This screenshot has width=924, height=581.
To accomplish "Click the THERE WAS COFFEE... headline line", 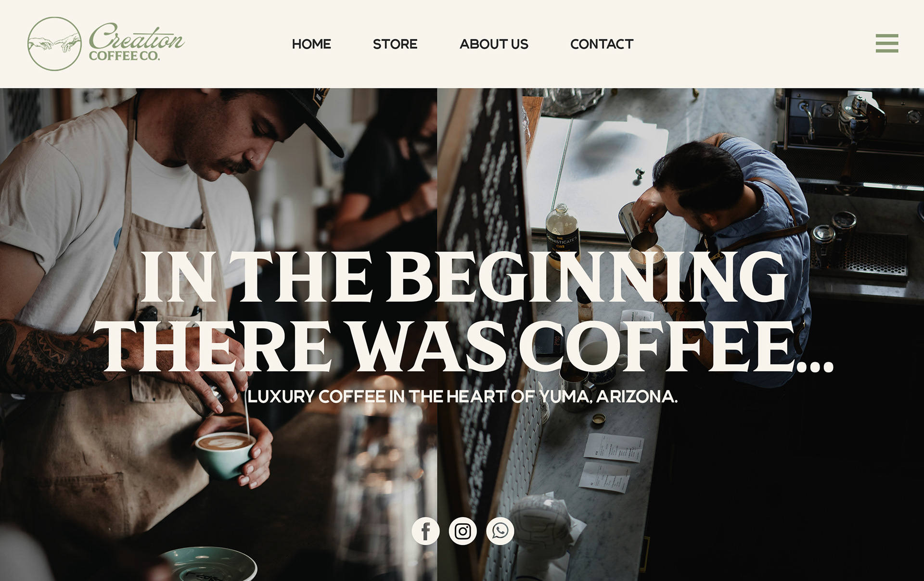I will 468,346.
